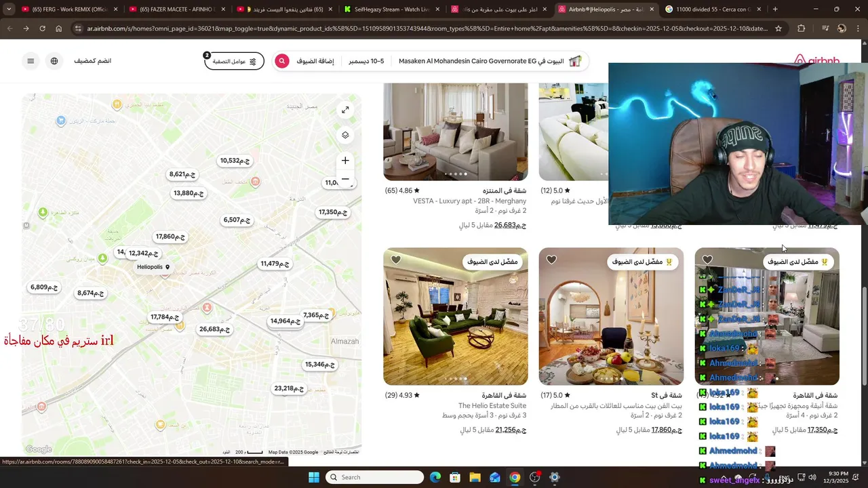Select the 10,532 price marker on map
This screenshot has width=868, height=488.
(235, 161)
